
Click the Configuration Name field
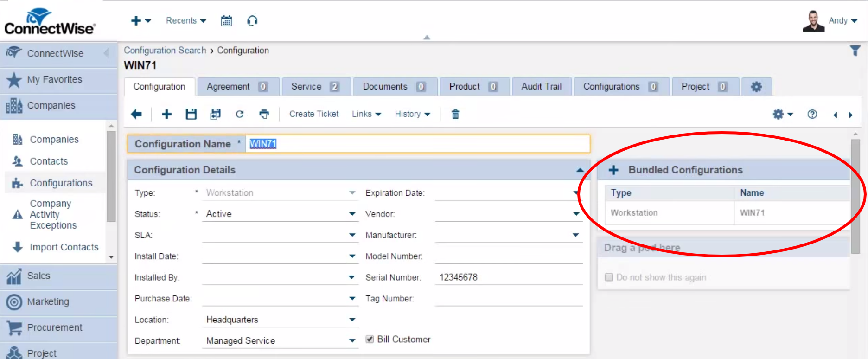point(417,144)
